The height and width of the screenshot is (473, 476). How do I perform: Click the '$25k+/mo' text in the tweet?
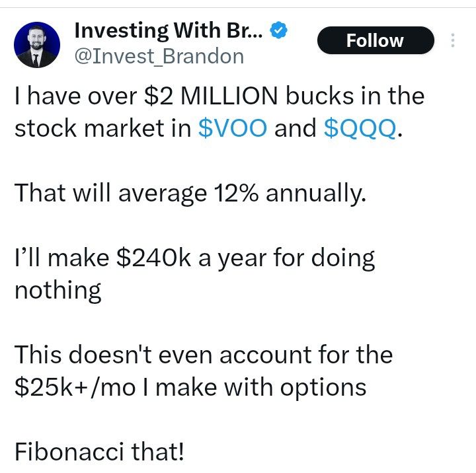click(x=75, y=387)
